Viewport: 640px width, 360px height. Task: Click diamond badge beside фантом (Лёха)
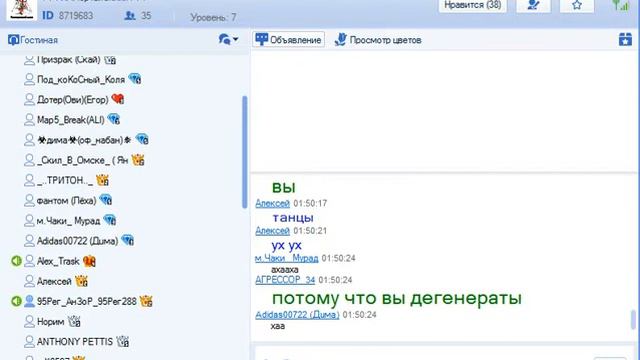coord(106,200)
